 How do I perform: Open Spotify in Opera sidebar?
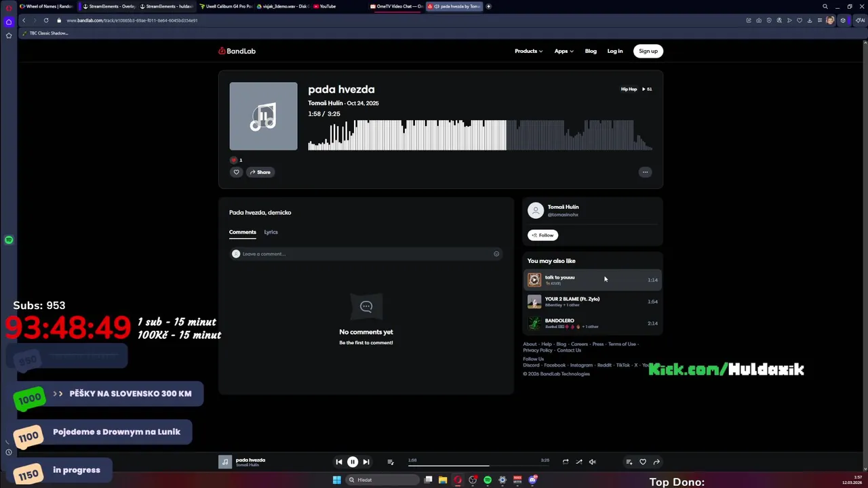pos(9,240)
